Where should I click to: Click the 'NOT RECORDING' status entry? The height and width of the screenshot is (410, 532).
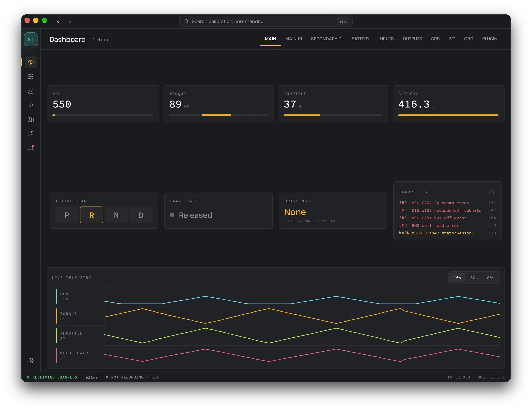(125, 377)
